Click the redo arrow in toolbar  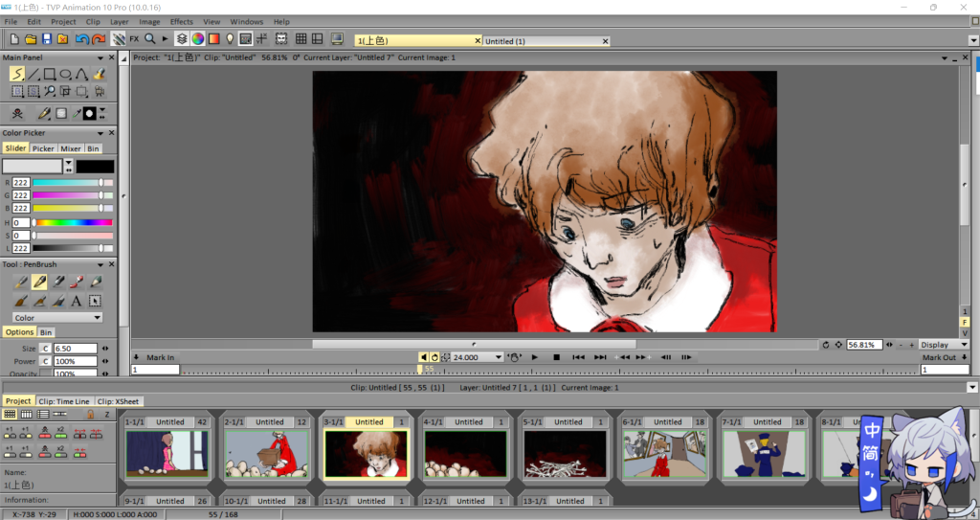click(99, 39)
